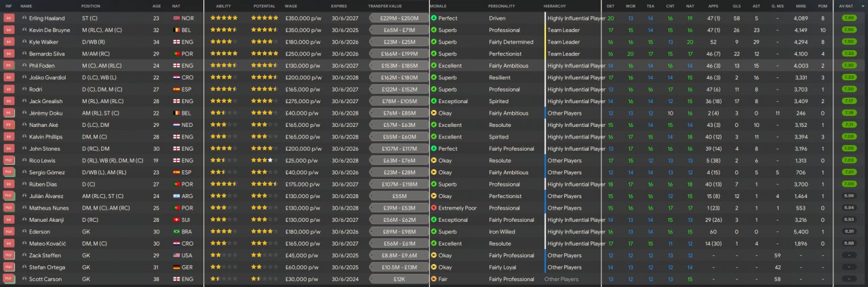Click Rico Lewis's potential star rating
868x287 pixels.
(264, 160)
